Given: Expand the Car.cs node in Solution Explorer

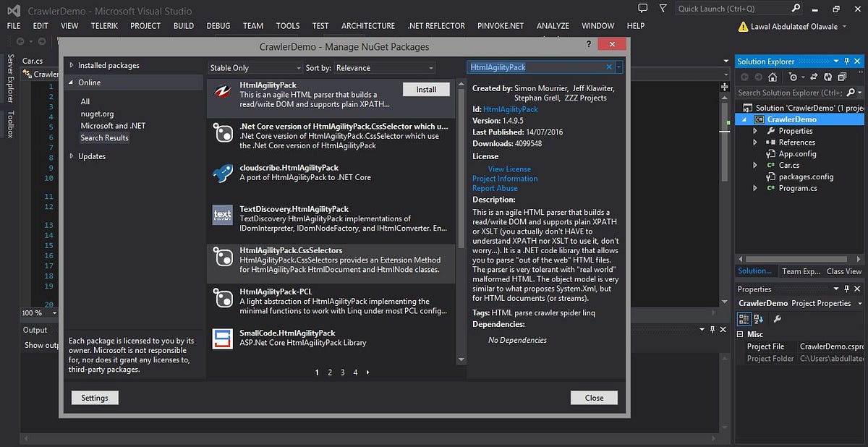Looking at the screenshot, I should 756,166.
